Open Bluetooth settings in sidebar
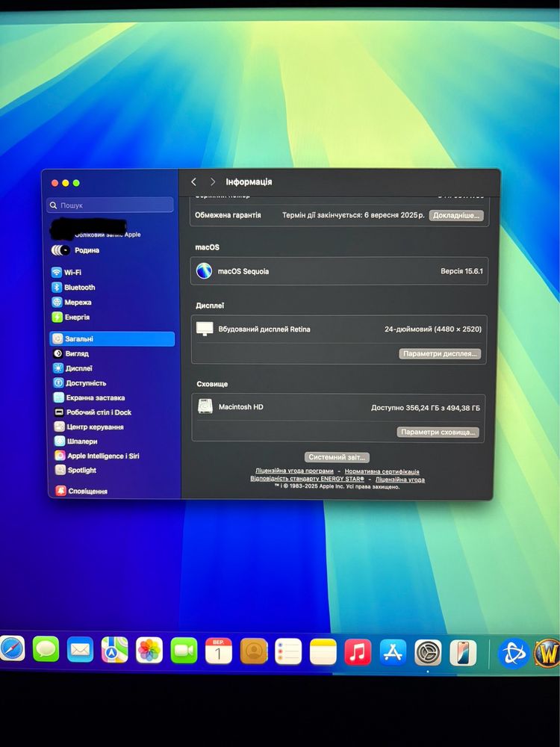This screenshot has height=747, width=560. point(73,288)
